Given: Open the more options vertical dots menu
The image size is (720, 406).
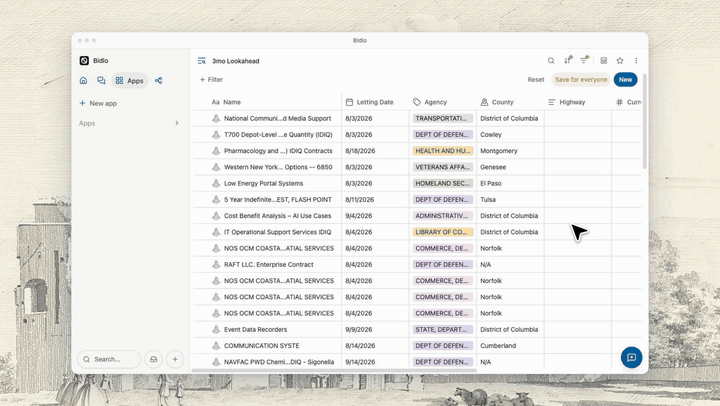Looking at the screenshot, I should 636,61.
